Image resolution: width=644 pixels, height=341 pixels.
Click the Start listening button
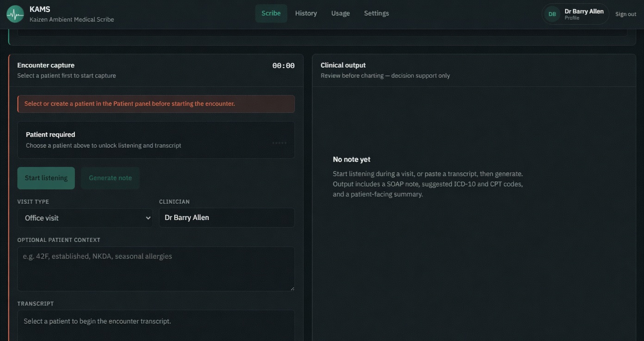46,178
